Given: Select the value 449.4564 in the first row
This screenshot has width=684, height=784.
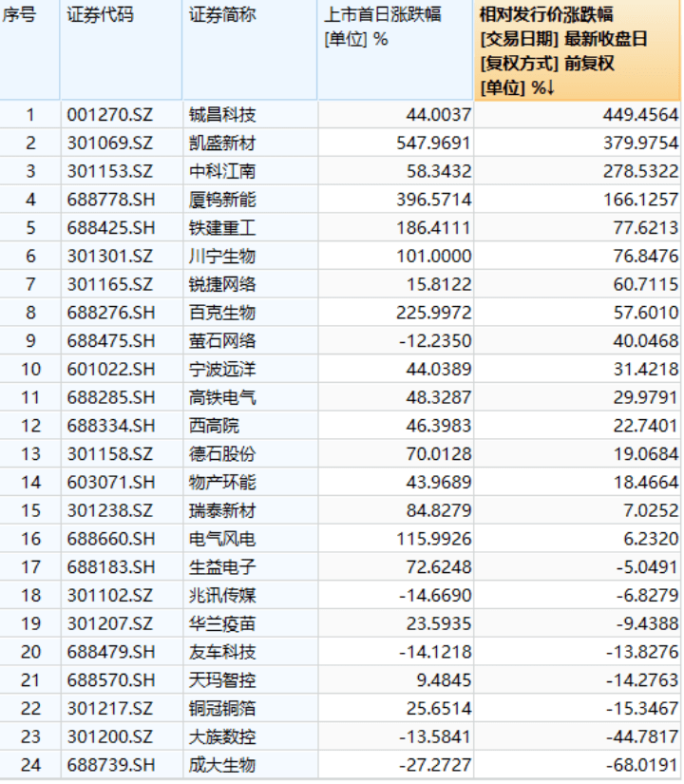Looking at the screenshot, I should 639,115.
